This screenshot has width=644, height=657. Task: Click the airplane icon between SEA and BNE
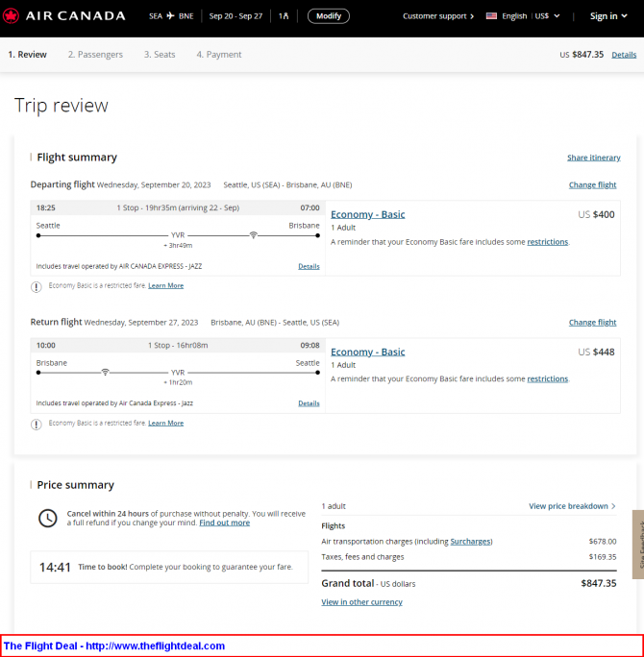point(170,16)
